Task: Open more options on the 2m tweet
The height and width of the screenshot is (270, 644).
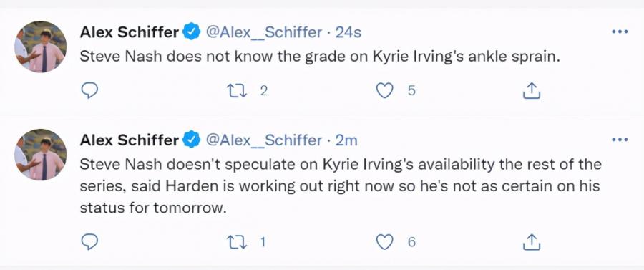Action: click(620, 140)
